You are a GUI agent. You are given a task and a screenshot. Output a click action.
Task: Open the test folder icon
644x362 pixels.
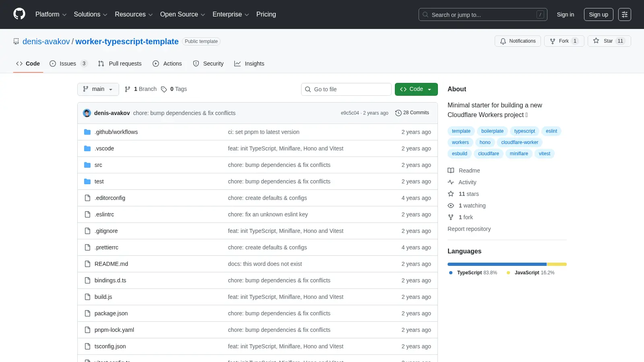(x=87, y=181)
